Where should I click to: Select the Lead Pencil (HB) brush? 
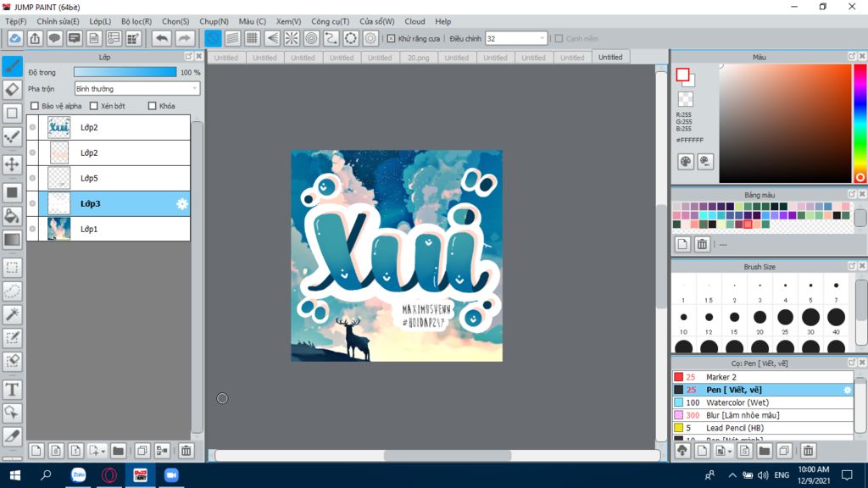(x=763, y=428)
